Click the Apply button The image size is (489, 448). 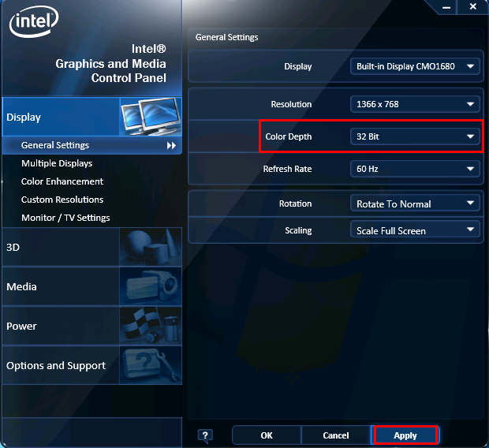coord(405,435)
